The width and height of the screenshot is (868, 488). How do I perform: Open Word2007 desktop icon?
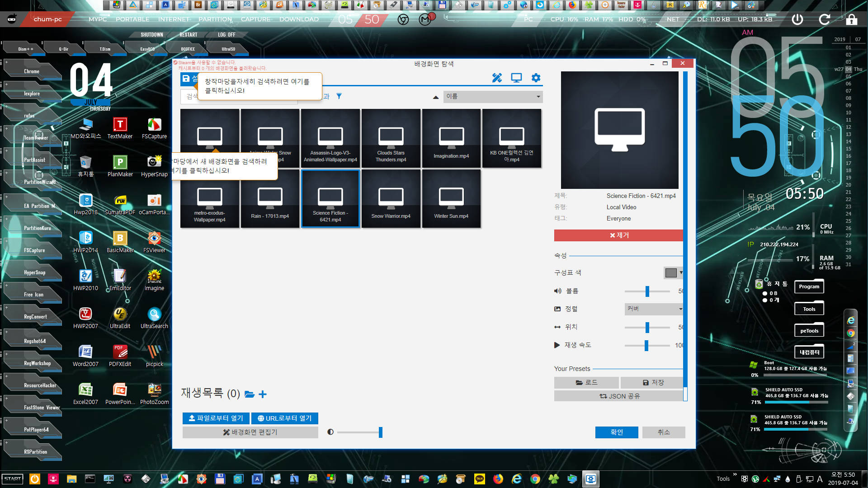[85, 356]
